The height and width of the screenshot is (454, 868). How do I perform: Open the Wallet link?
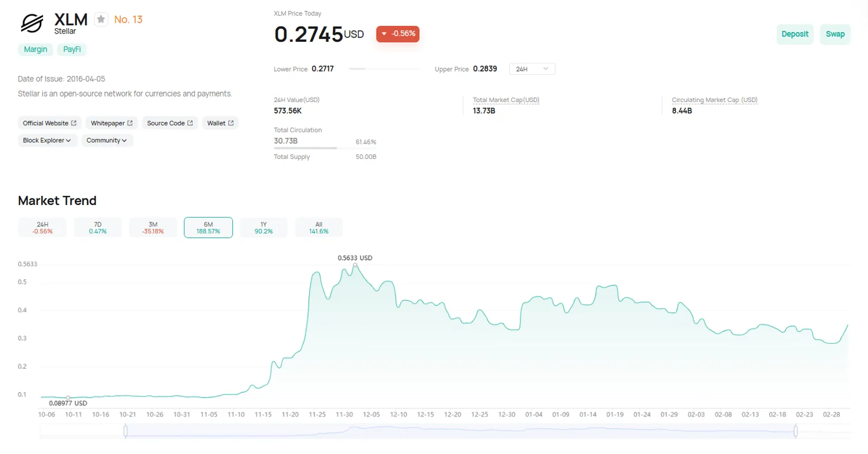[x=220, y=123]
